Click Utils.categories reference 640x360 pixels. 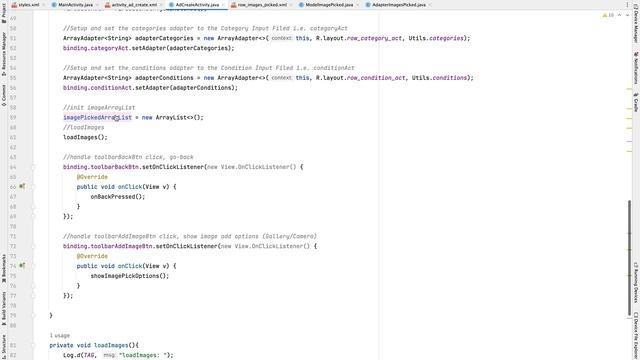click(x=436, y=38)
